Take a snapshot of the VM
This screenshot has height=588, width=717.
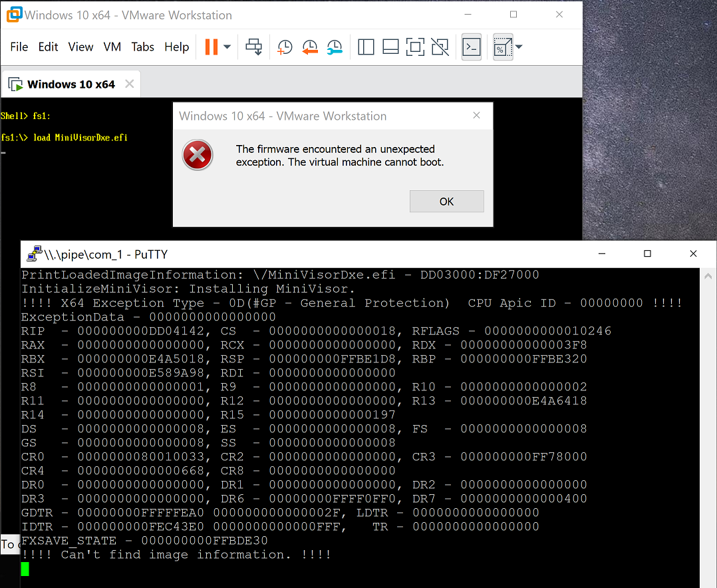click(x=285, y=47)
